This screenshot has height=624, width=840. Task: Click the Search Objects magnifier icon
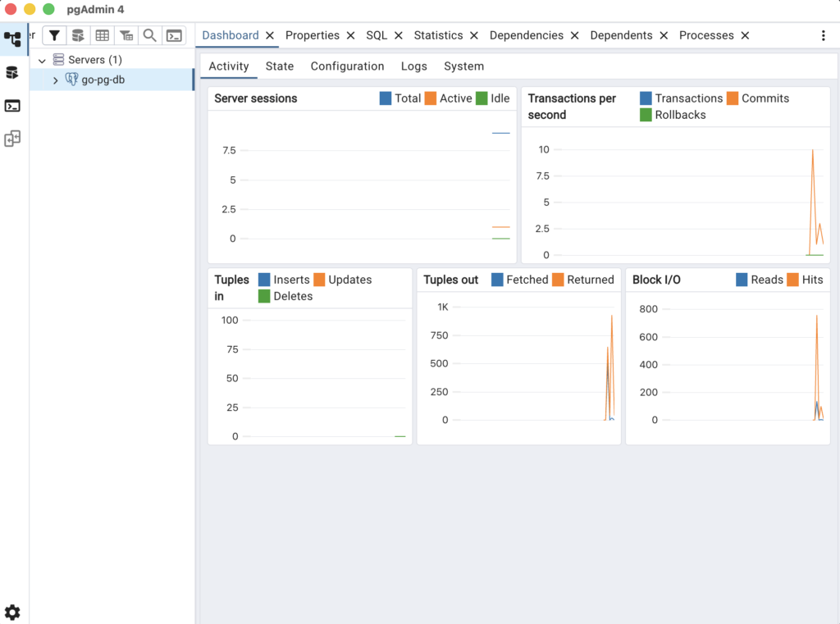coord(149,35)
